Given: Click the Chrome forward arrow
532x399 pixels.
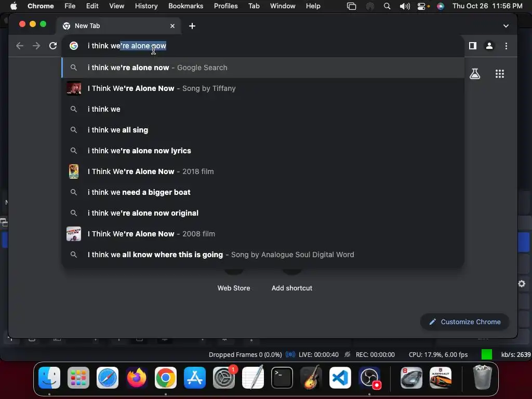Looking at the screenshot, I should point(36,46).
